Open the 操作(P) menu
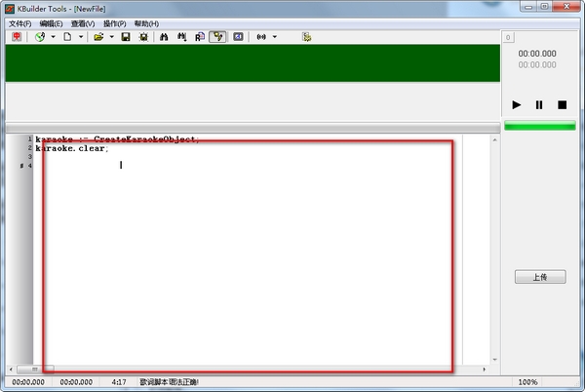This screenshot has height=392, width=585. click(x=114, y=23)
